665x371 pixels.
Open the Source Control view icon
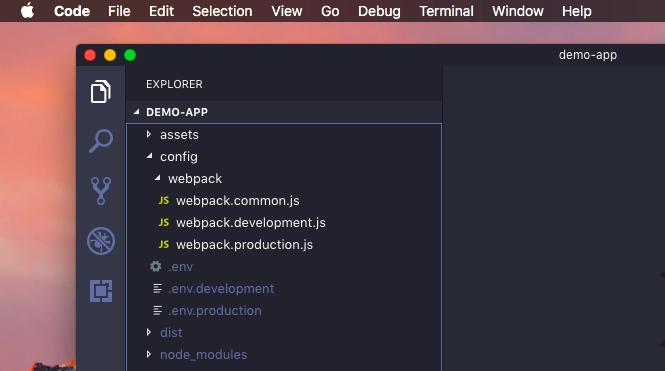[x=101, y=191]
